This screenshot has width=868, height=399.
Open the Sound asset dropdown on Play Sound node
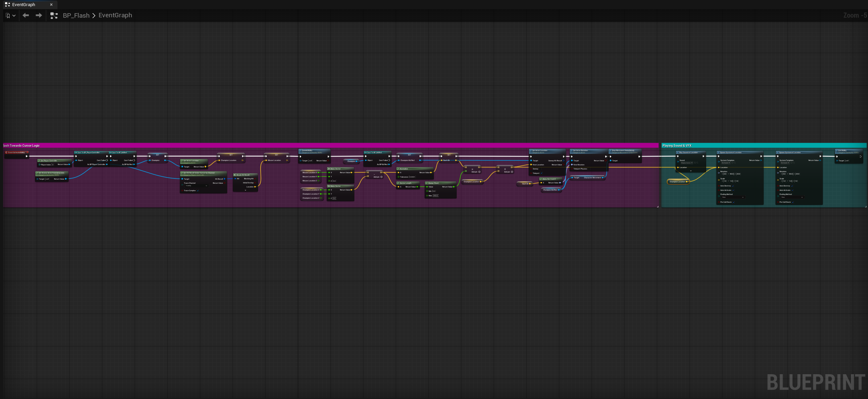(686, 163)
